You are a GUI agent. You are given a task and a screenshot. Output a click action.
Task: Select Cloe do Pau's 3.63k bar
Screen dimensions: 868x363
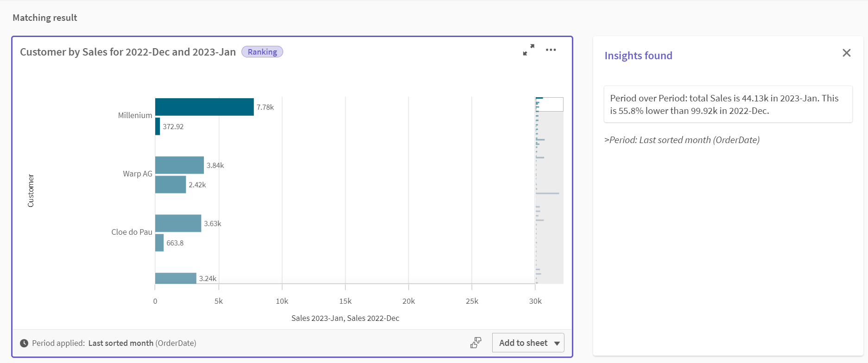pyautogui.click(x=178, y=223)
